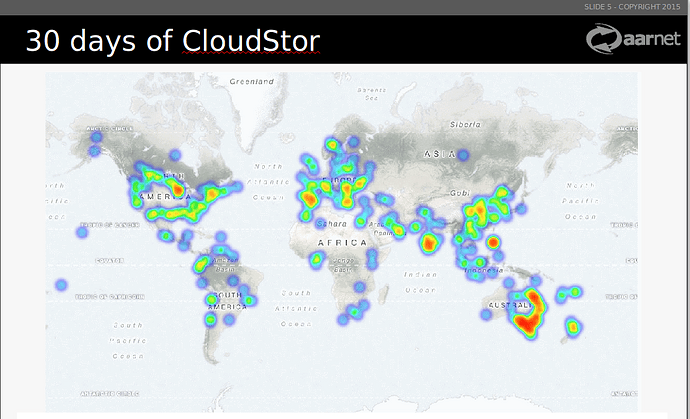Click the 'AUSTRALIA' map label
The width and height of the screenshot is (690, 419).
point(510,305)
